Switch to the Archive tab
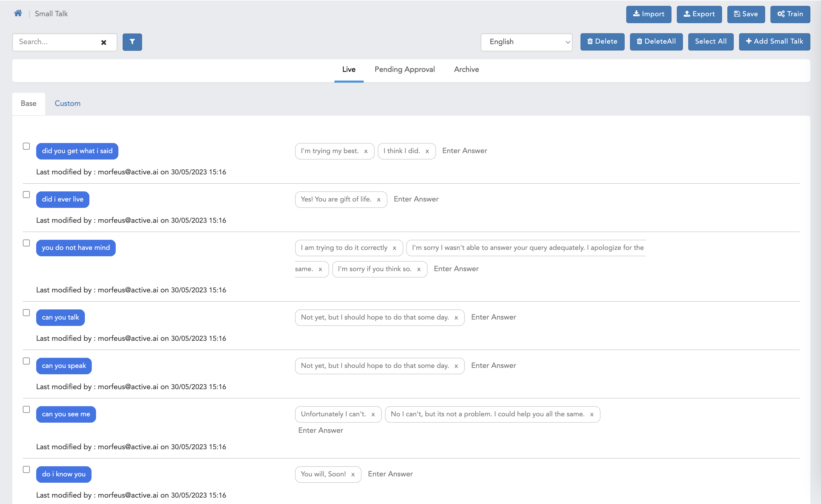821x504 pixels. coord(466,70)
